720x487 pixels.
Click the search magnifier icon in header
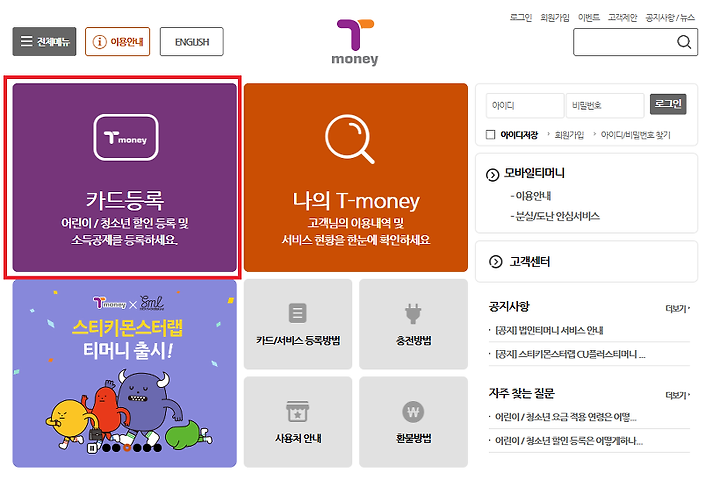(684, 42)
